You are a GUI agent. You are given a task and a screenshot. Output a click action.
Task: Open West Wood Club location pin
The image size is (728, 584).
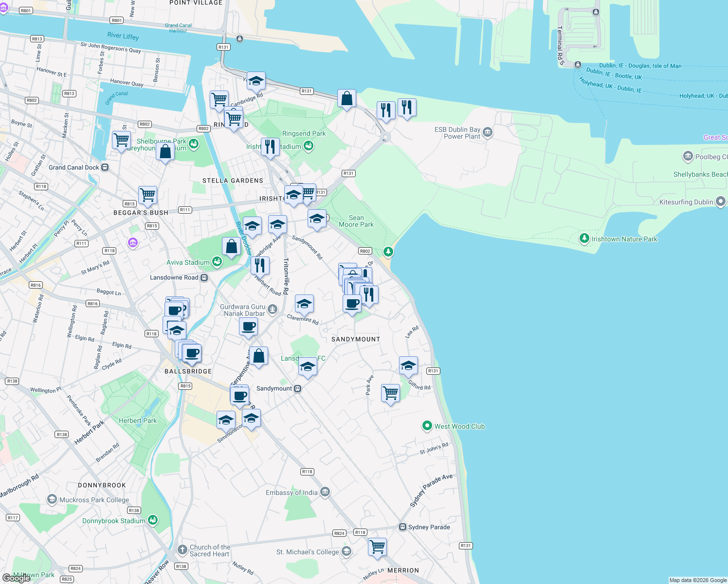pos(427,426)
